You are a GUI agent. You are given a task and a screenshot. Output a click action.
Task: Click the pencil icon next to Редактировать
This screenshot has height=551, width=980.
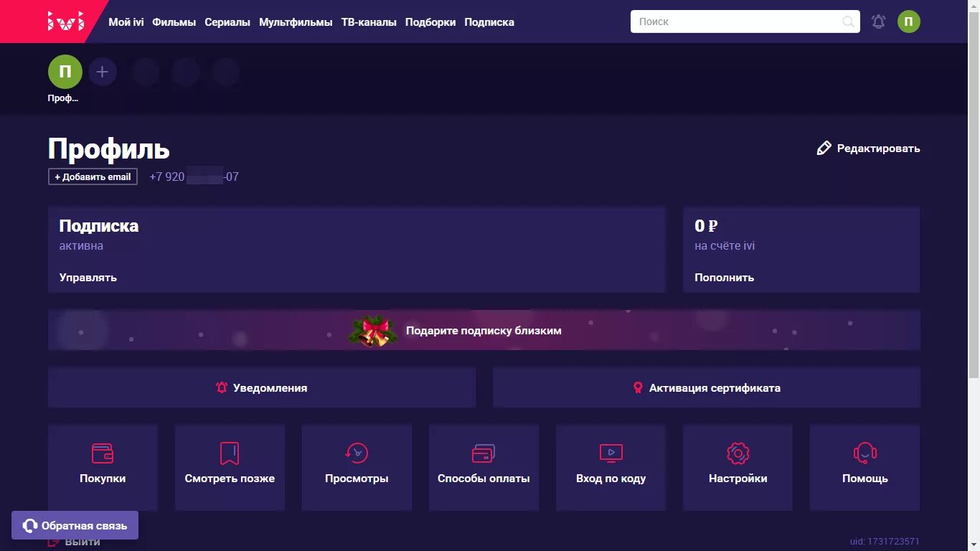(824, 149)
